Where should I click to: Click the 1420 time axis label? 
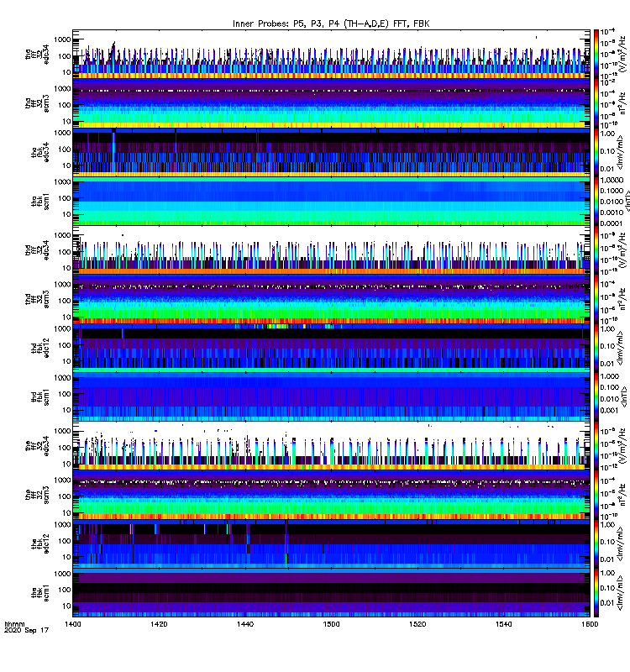pyautogui.click(x=159, y=624)
